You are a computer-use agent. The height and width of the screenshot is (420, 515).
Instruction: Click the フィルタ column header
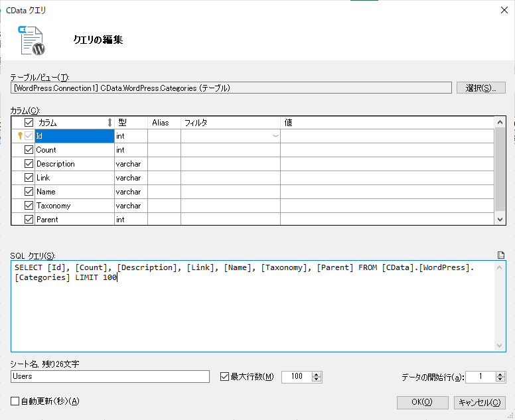coord(230,123)
